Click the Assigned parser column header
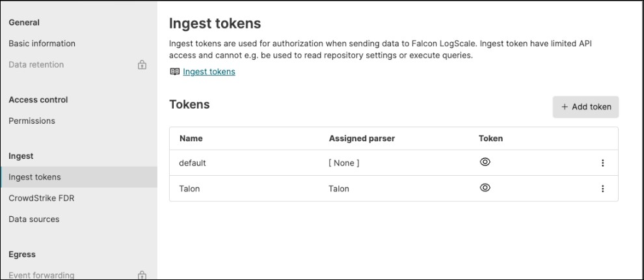644x280 pixels. point(362,139)
